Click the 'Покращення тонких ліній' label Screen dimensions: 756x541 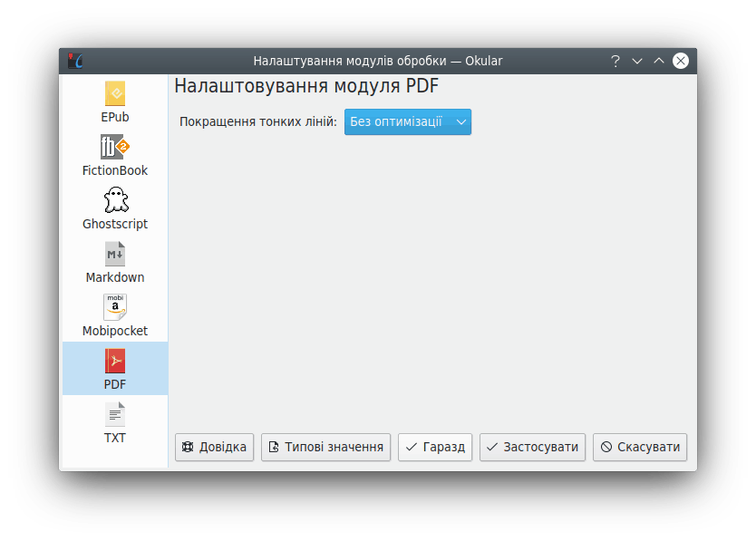pos(258,121)
